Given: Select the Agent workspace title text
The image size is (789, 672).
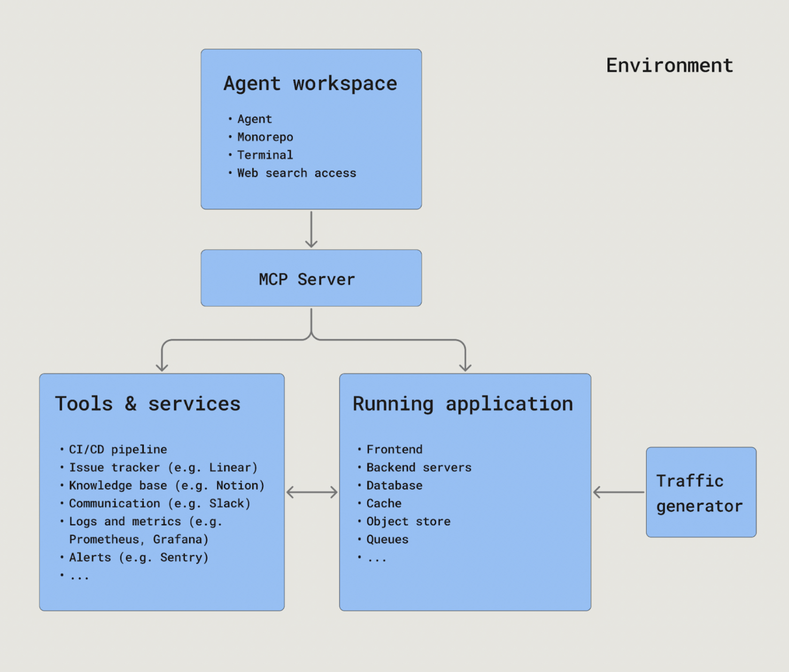Looking at the screenshot, I should pyautogui.click(x=310, y=83).
